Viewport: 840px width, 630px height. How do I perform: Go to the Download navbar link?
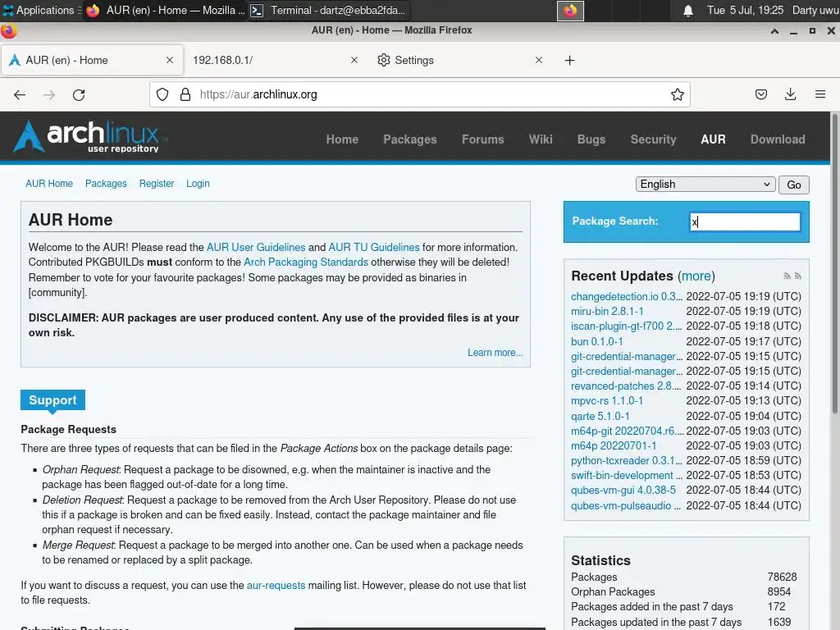click(778, 139)
